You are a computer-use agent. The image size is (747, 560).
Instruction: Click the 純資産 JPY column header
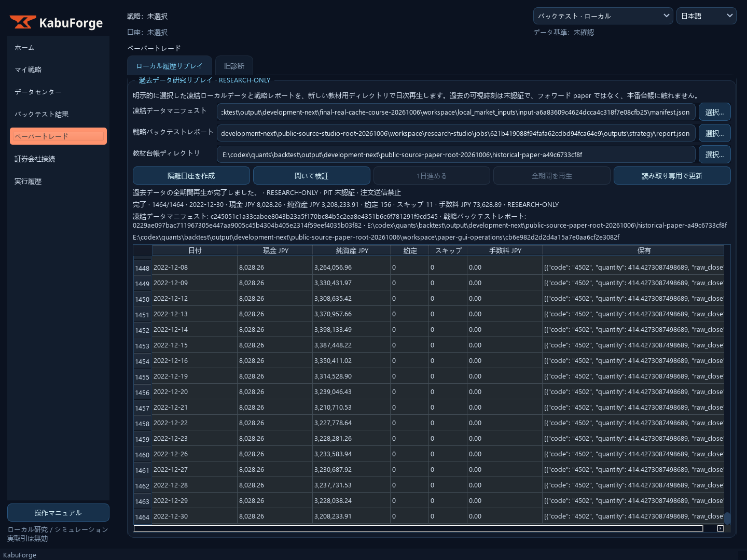tap(352, 250)
